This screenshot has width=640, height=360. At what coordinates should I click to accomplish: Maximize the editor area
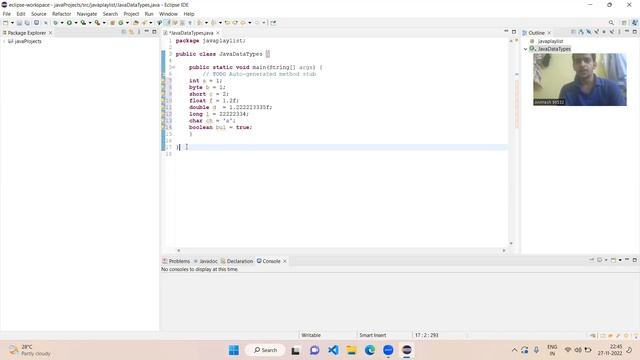pyautogui.click(x=514, y=31)
